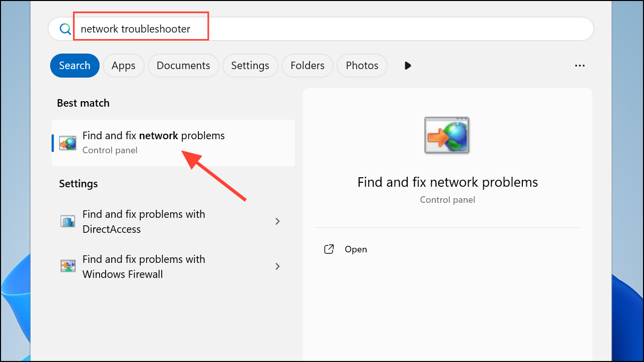
Task: Select the Search filter tab
Action: click(x=75, y=66)
